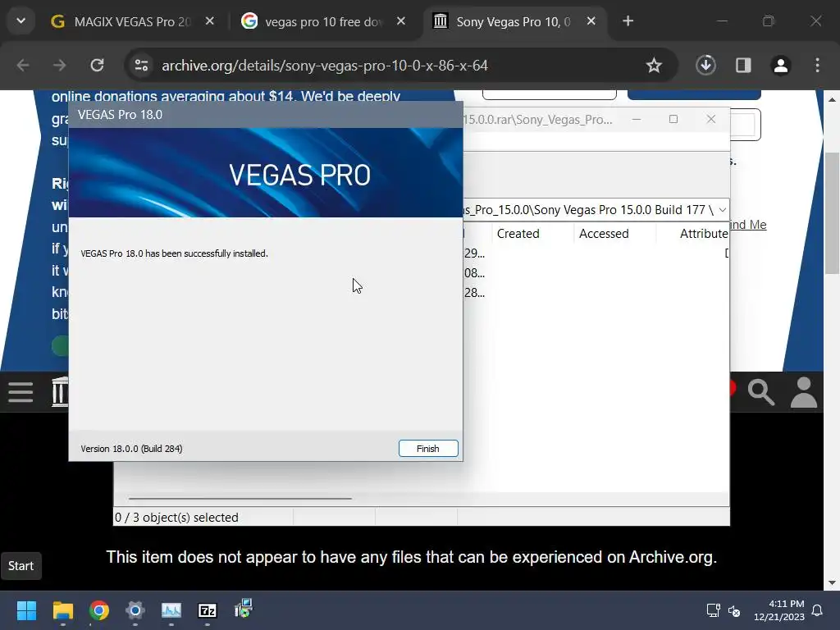This screenshot has height=630, width=840.
Task: Click Finish in the VEGAS Pro installer
Action: [x=428, y=449]
